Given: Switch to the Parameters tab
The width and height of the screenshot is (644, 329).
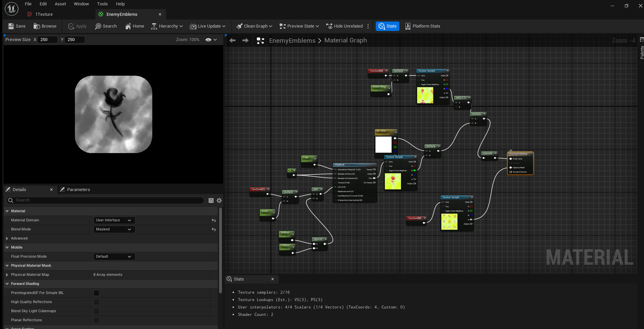Looking at the screenshot, I should (x=75, y=190).
